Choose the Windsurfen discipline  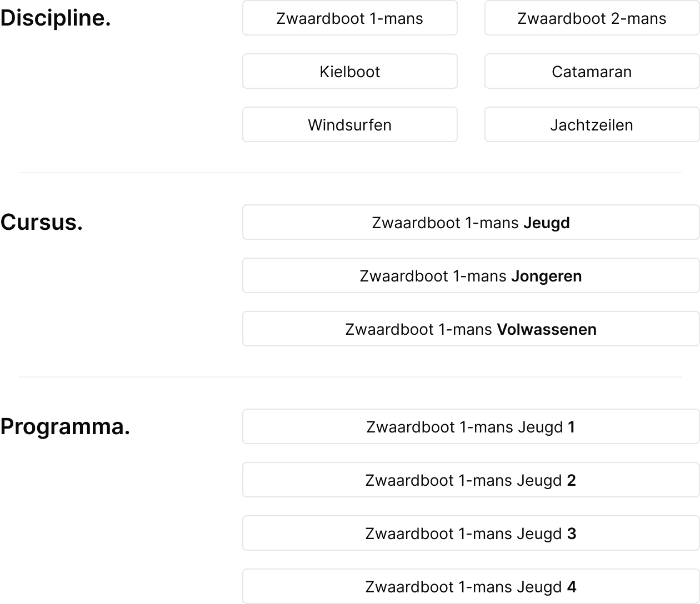[x=350, y=125]
